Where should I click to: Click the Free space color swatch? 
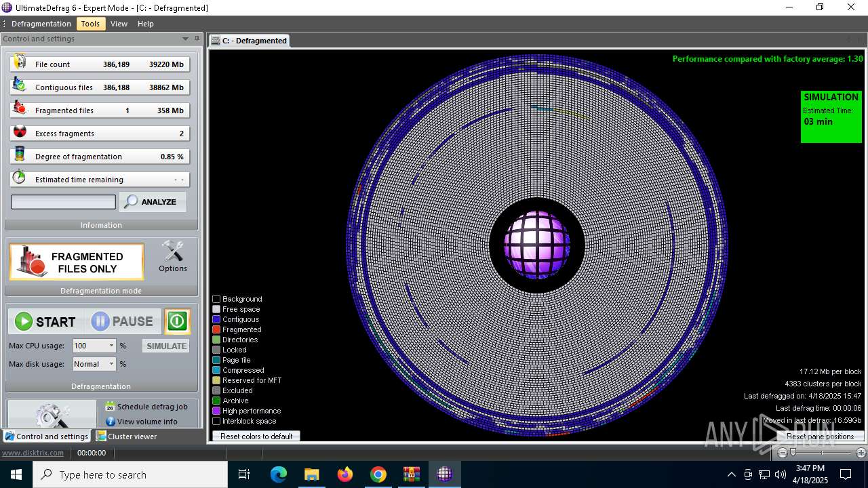coord(216,309)
